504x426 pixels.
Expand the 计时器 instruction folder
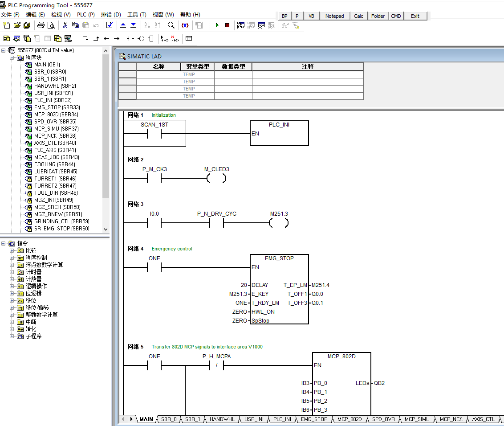pyautogui.click(x=12, y=272)
